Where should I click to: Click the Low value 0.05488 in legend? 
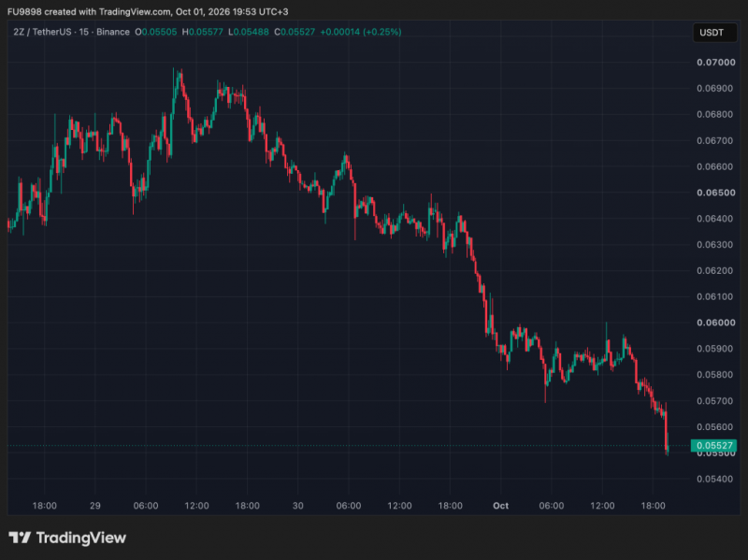251,32
